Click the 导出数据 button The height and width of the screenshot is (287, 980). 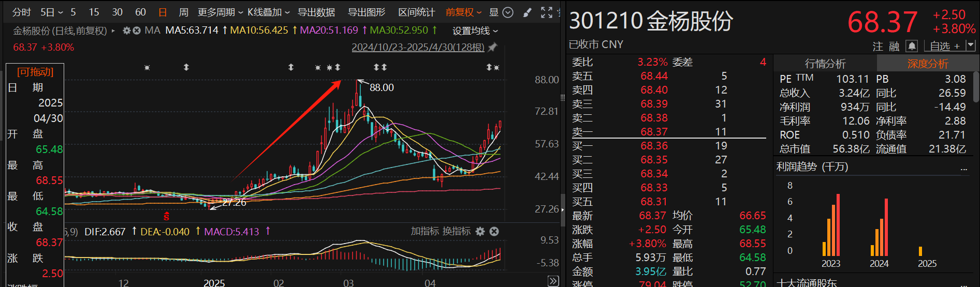tap(316, 12)
